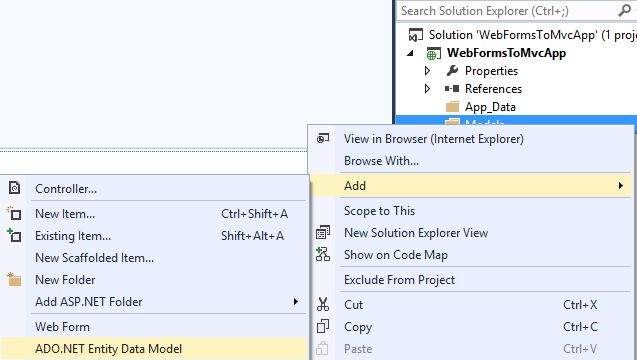Collapse the WebFormsToMvcApp project node
The width and height of the screenshot is (637, 360).
[411, 53]
